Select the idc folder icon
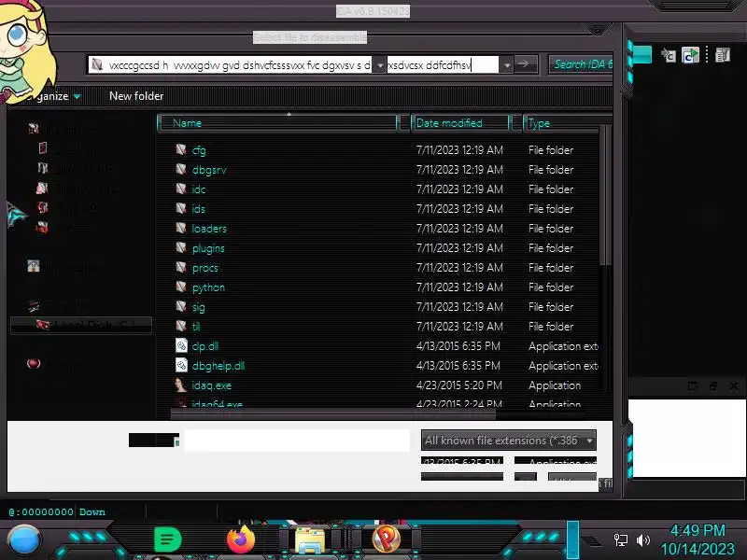The width and height of the screenshot is (747, 560). point(181,189)
